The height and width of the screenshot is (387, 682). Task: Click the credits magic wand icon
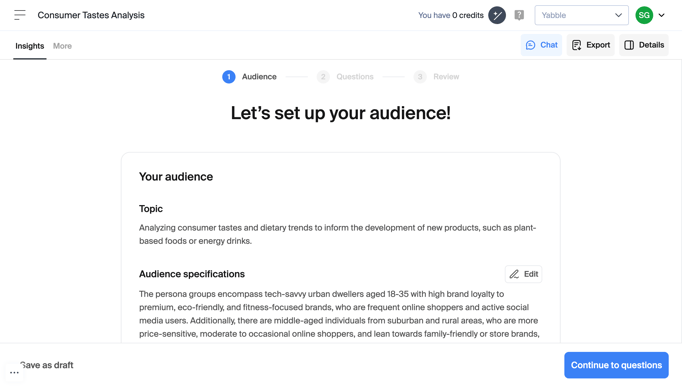point(497,15)
